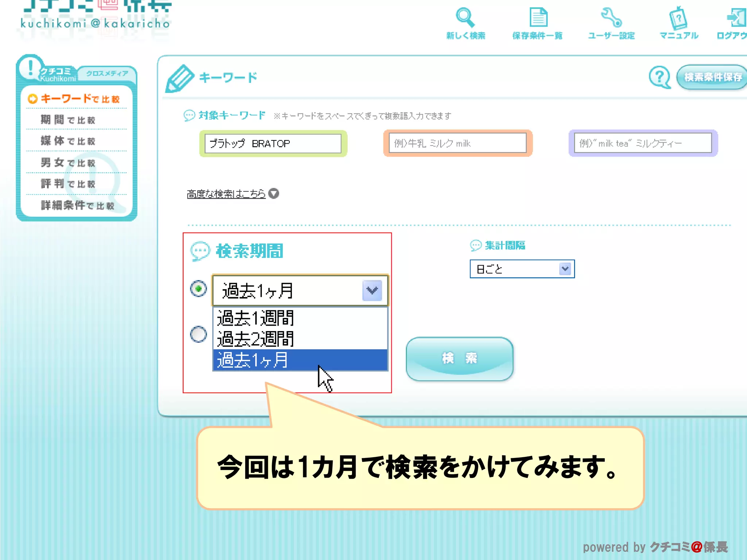Screen dimensions: 747x560
Task: Open 高度な検索はこちら link
Action: coord(226,194)
